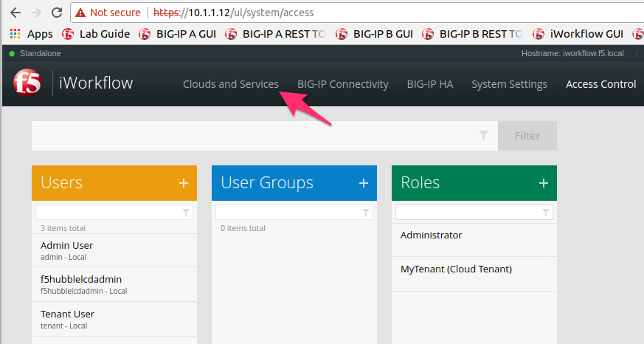The image size is (644, 344).
Task: Click funnel icon in User Groups search box
Action: click(x=366, y=213)
